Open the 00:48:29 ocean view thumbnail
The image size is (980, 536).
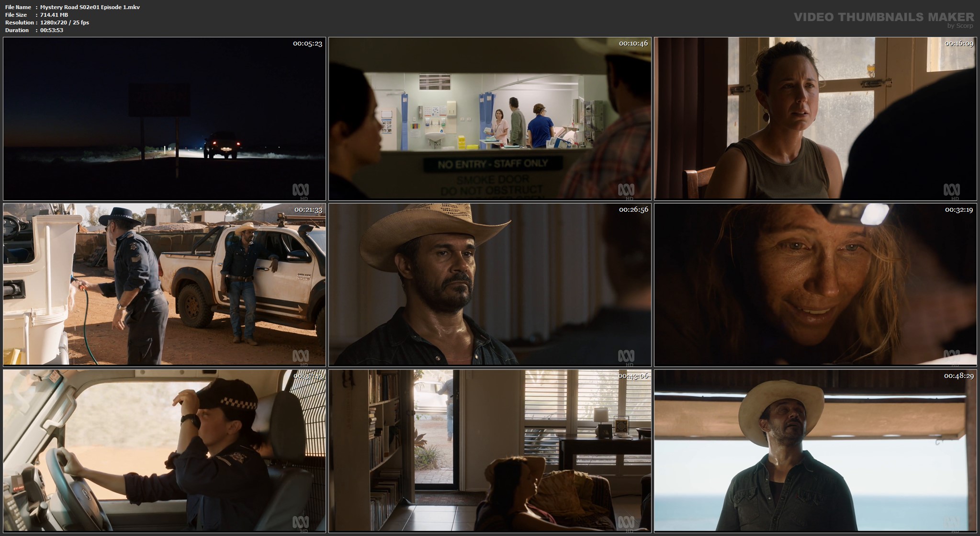(x=815, y=451)
